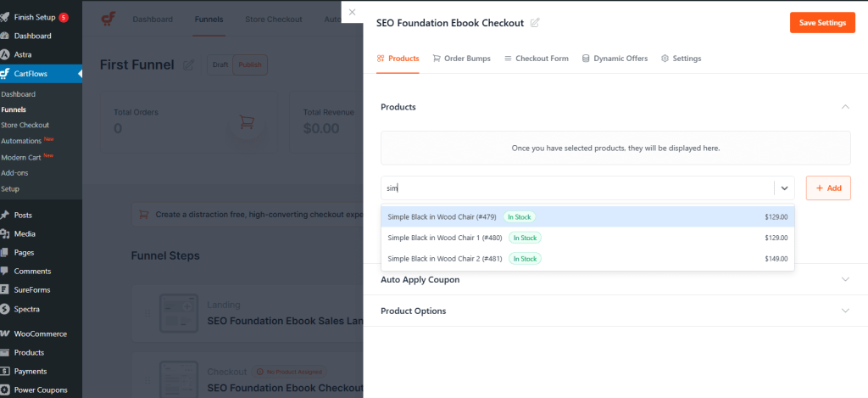
Task: Click drag handle of Landing step
Action: click(x=147, y=314)
